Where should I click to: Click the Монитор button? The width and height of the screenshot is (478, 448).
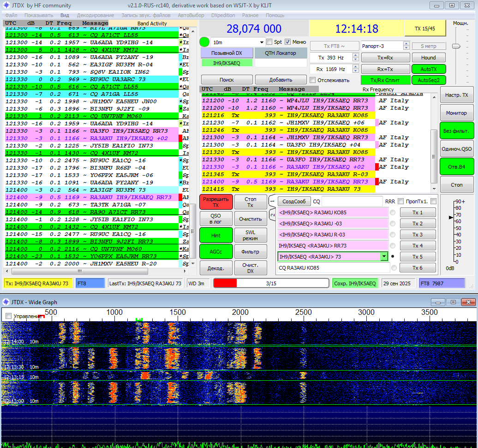pos(457,113)
